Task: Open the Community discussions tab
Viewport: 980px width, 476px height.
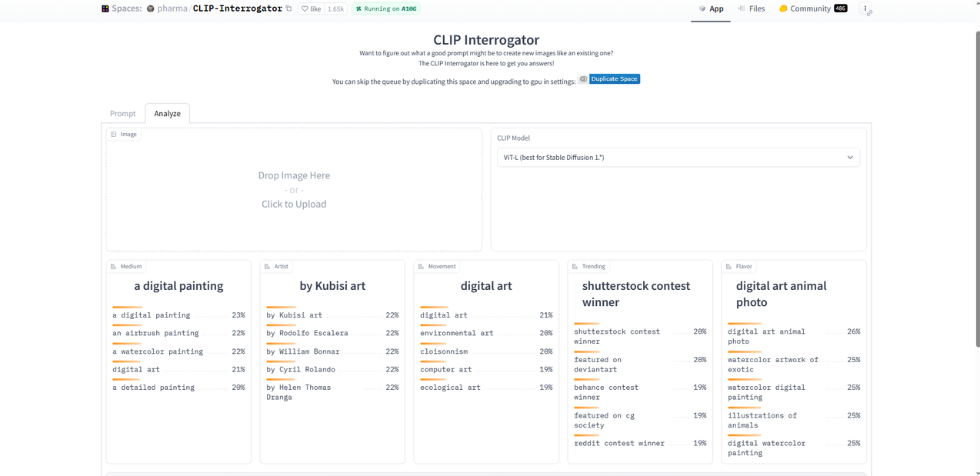Action: click(813, 9)
